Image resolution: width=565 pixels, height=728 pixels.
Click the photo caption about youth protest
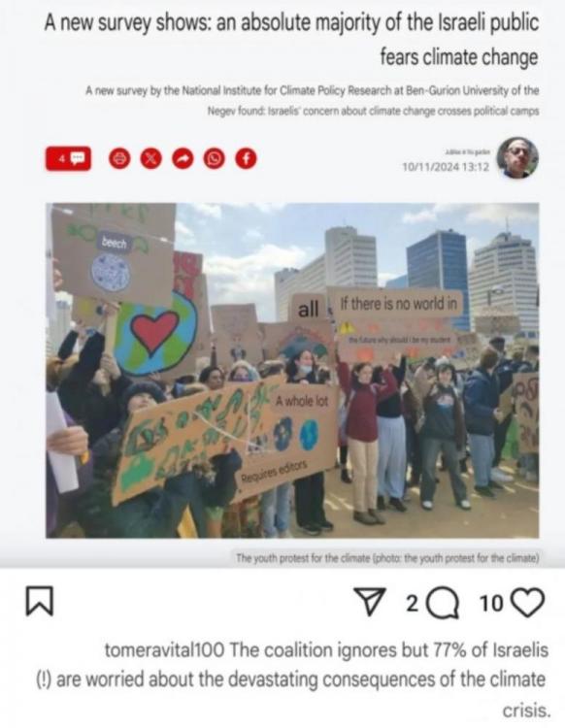(x=387, y=557)
